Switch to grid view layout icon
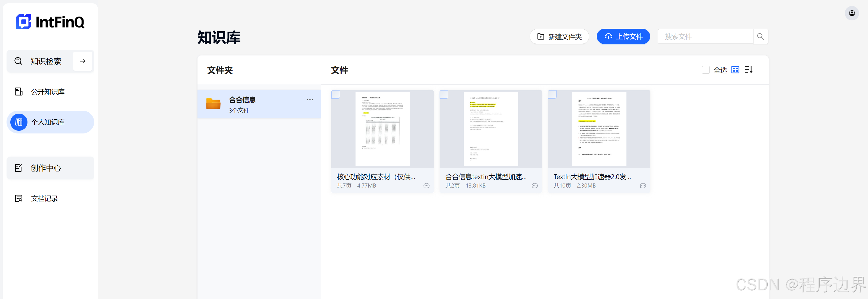 point(735,70)
